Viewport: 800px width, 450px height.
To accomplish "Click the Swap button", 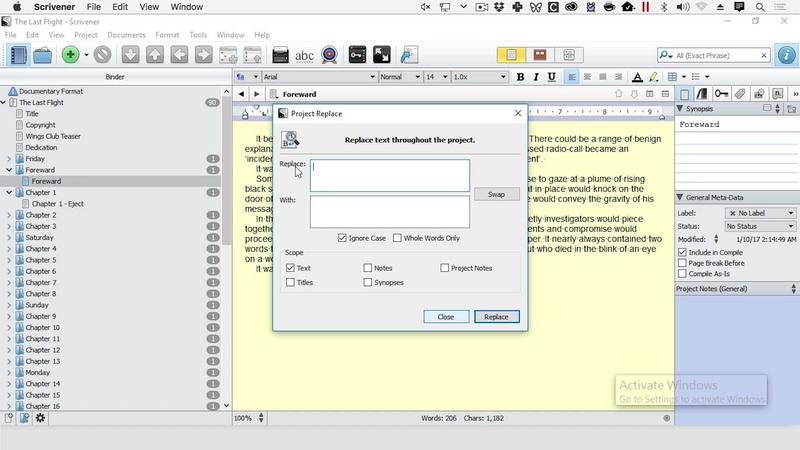I will [496, 194].
